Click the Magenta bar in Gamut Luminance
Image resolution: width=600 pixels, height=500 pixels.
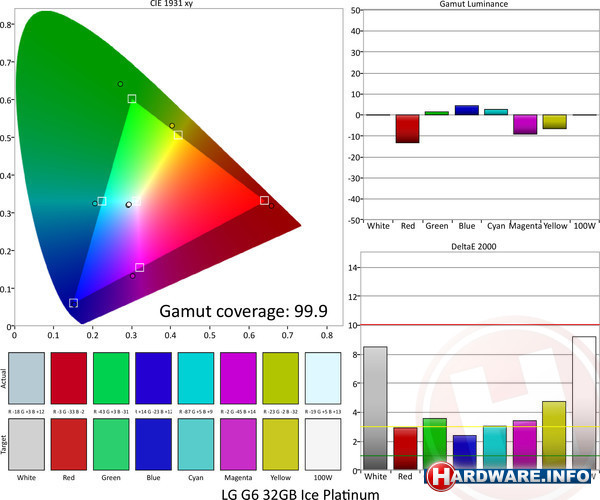[525, 124]
